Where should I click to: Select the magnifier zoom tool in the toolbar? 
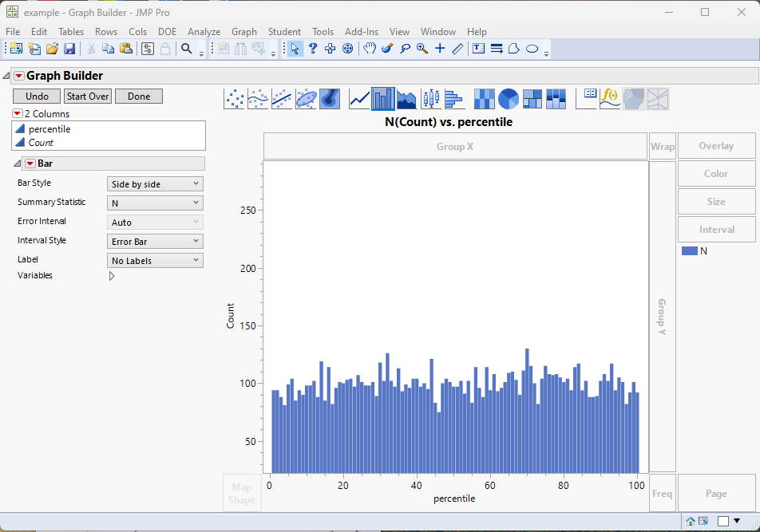422,49
